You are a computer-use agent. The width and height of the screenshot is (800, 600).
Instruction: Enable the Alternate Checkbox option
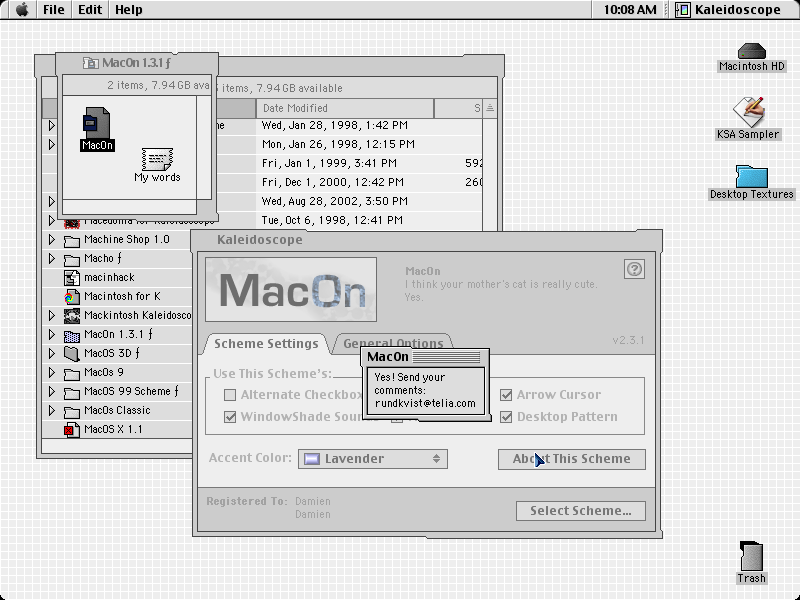[230, 395]
